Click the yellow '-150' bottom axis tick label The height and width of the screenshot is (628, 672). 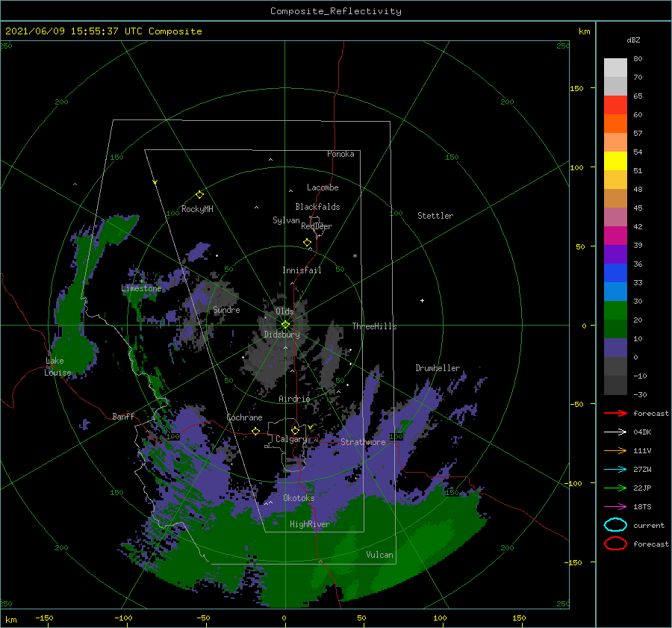[x=44, y=618]
